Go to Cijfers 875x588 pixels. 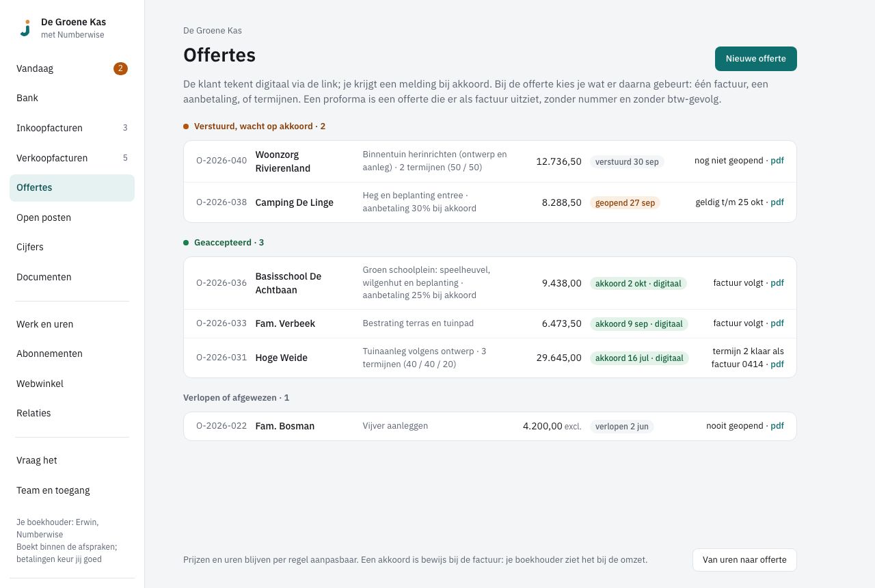pyautogui.click(x=72, y=247)
